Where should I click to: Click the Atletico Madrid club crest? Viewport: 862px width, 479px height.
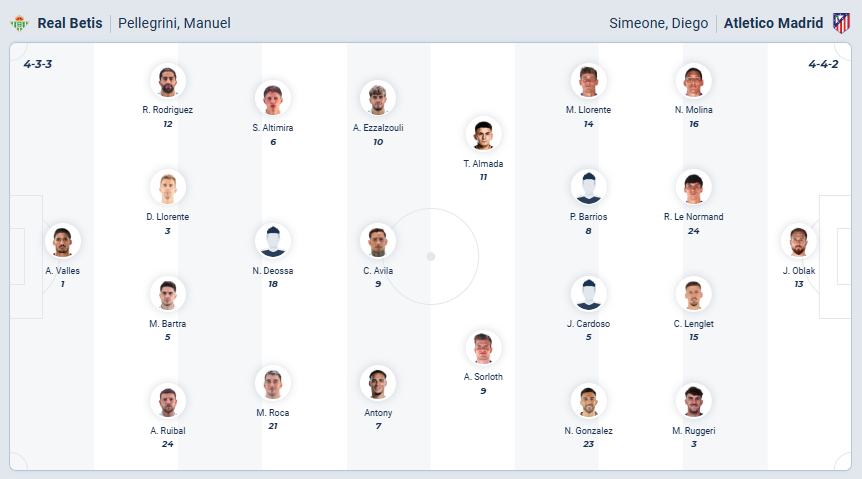(841, 23)
